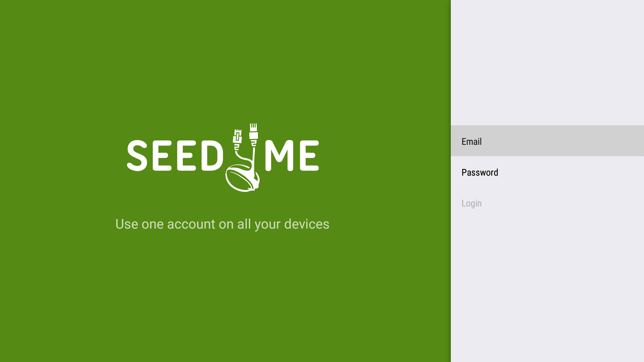This screenshot has width=644, height=362.
Task: Click the Email field label text
Action: pos(472,141)
